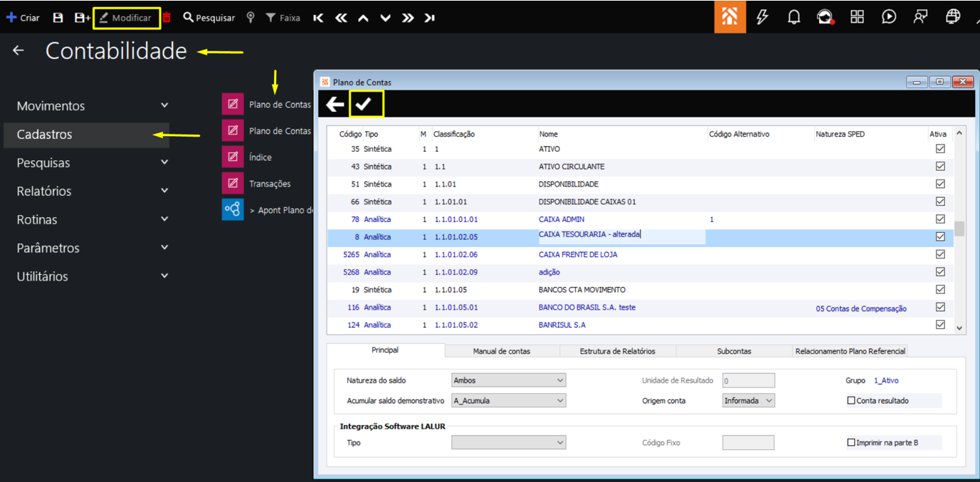Screen dimensions: 980x482
Task: Go to last record arrow icon
Action: 429,18
